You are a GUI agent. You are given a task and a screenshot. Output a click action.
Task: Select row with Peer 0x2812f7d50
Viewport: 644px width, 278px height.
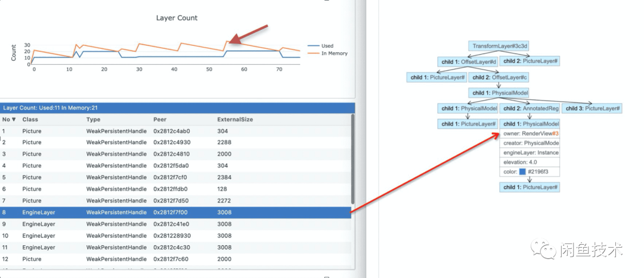176,201
